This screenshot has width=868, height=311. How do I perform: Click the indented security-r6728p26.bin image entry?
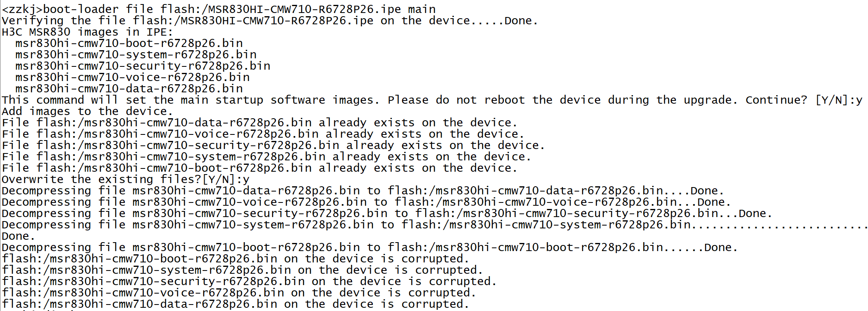tap(143, 66)
